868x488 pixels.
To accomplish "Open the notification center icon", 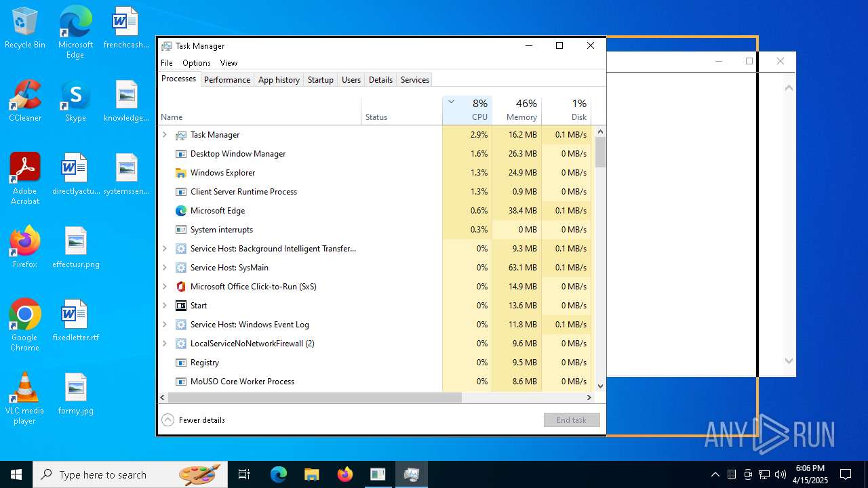I will tap(846, 474).
